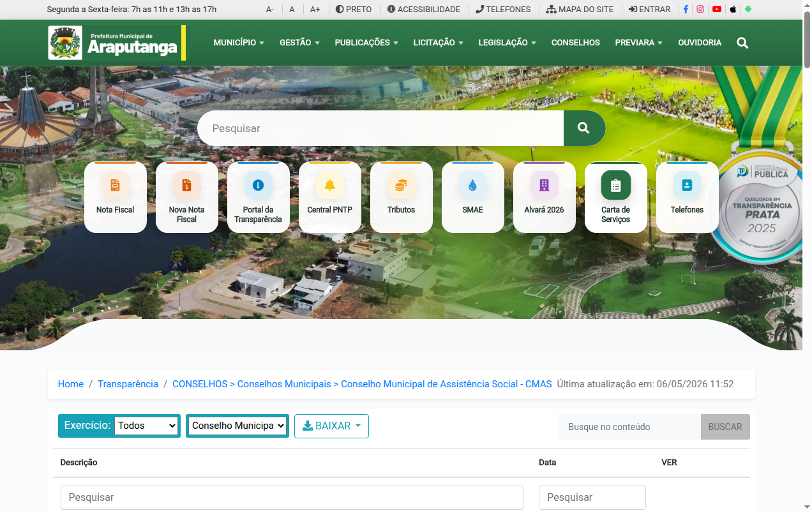Open Apple app store icon
The height and width of the screenshot is (513, 812).
733,10
